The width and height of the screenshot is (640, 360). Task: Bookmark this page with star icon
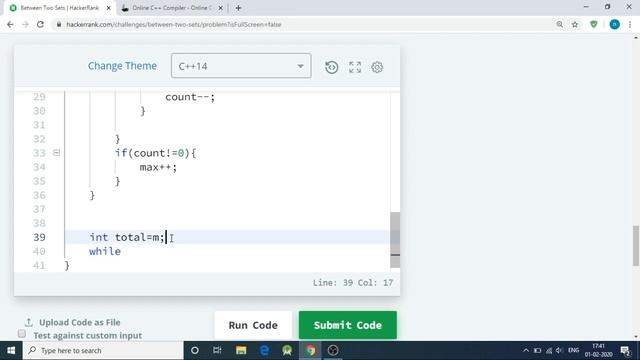575,24
